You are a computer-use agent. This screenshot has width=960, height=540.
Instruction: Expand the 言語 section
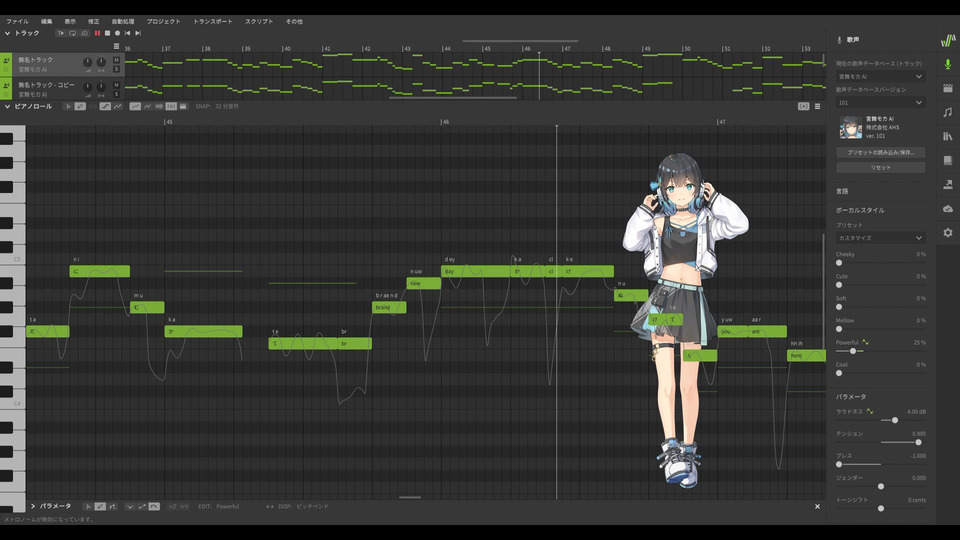pos(842,191)
